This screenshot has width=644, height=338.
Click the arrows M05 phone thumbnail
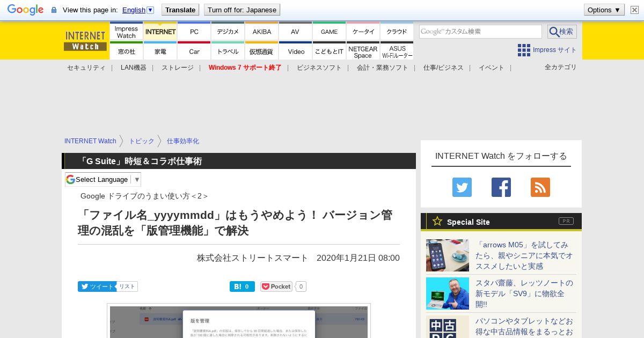448,255
